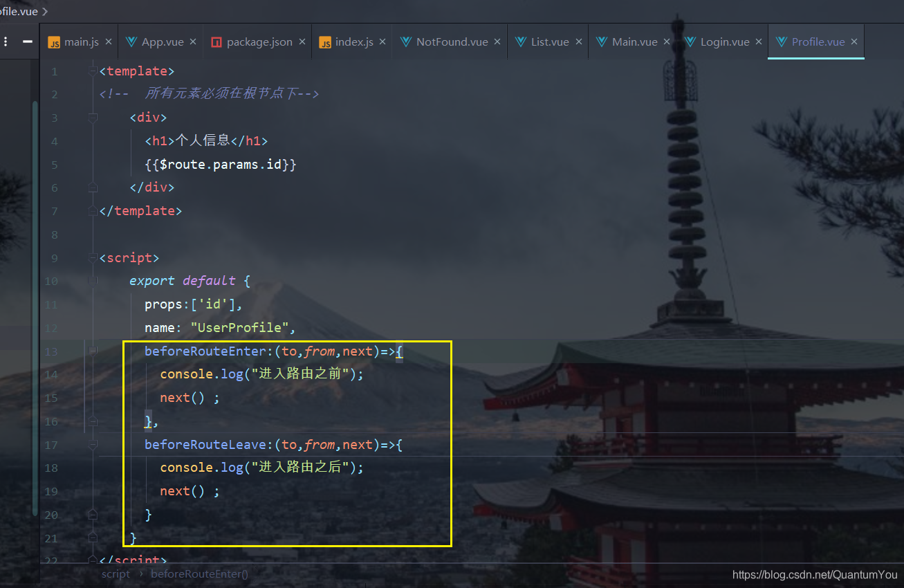This screenshot has width=904, height=588.
Task: Click line number 17 in the gutter
Action: (x=53, y=444)
